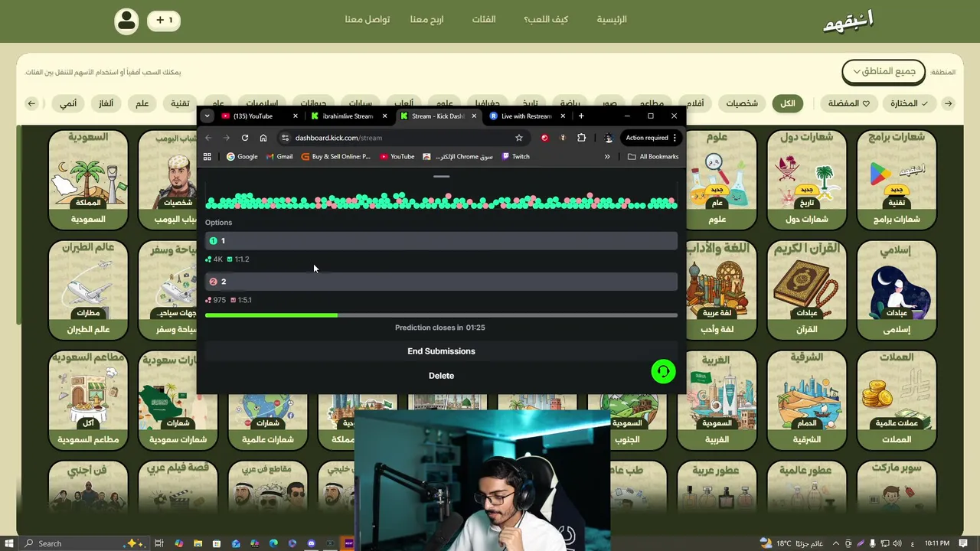Open the browser apps grid icon
This screenshot has height=551, width=980.
pyautogui.click(x=207, y=156)
